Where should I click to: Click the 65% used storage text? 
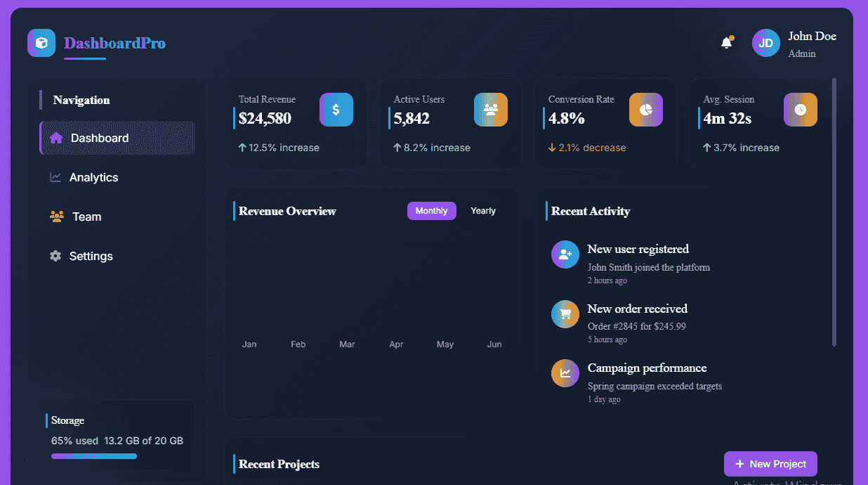coord(74,441)
